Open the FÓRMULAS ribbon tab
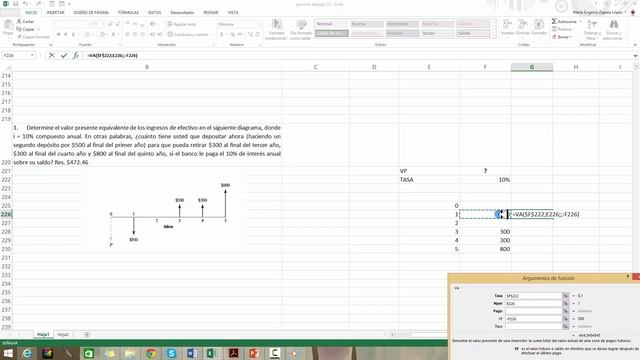 pos(128,12)
